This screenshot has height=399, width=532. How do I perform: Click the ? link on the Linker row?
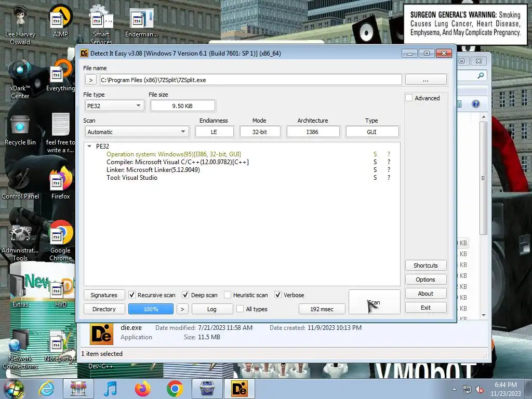coord(389,170)
